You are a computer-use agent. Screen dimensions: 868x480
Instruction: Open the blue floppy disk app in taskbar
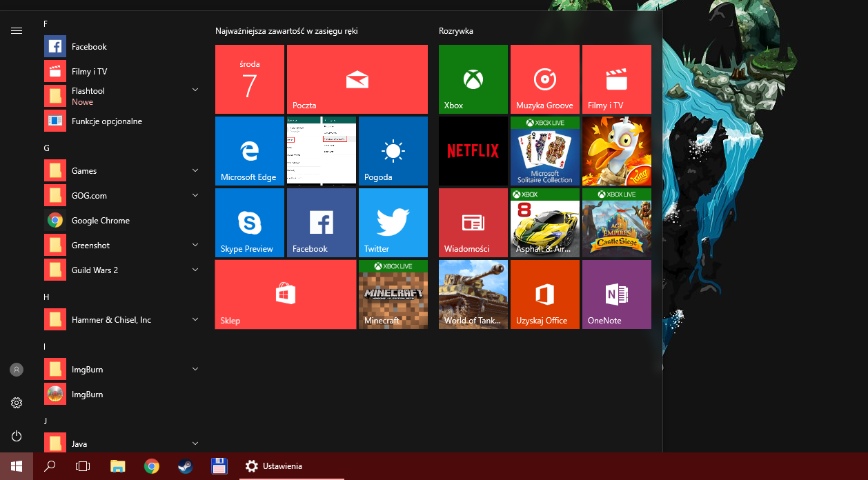click(x=219, y=466)
